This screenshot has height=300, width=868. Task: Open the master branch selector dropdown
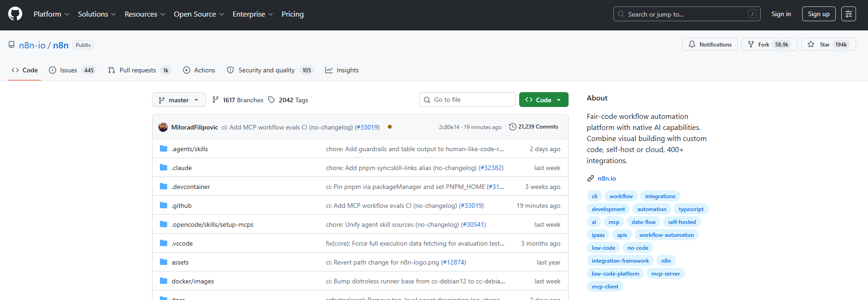coord(179,100)
